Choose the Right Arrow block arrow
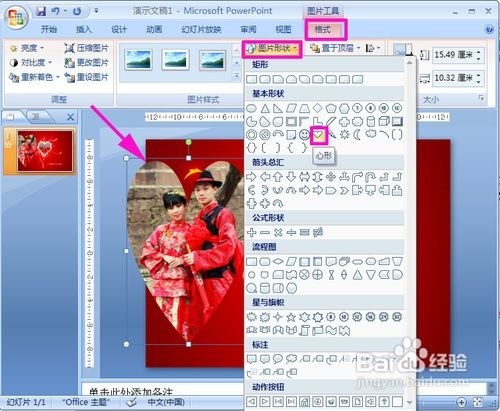 click(251, 177)
